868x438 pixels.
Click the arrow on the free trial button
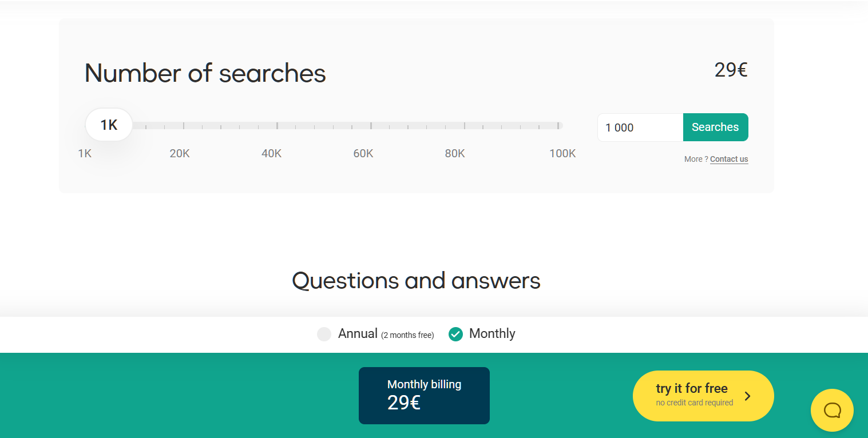pos(747,396)
